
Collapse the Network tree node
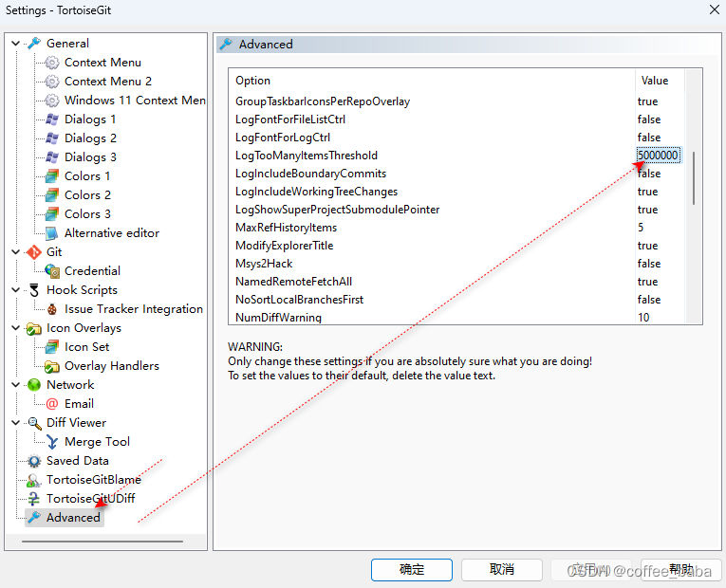click(x=16, y=385)
